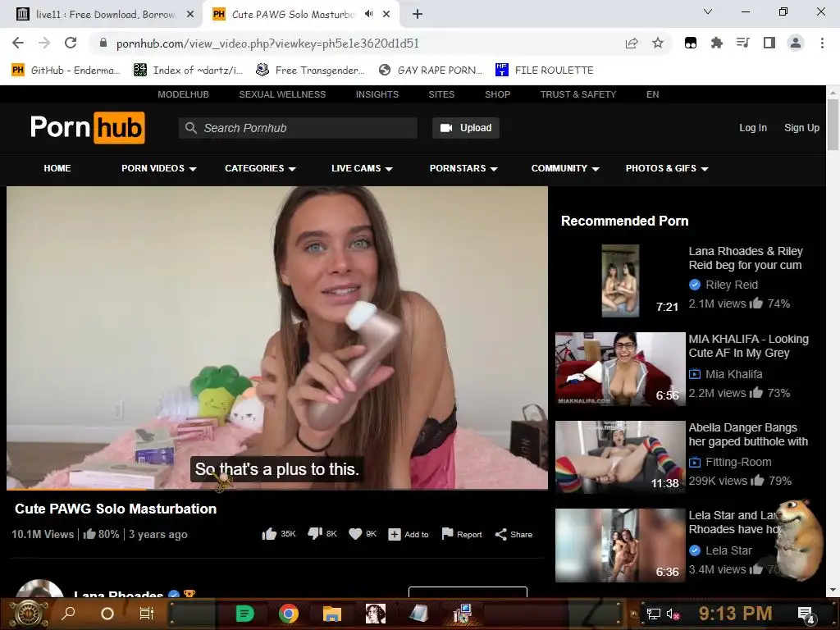Click the Add to playlist button
Viewport: 840px width, 630px height.
pyautogui.click(x=409, y=535)
